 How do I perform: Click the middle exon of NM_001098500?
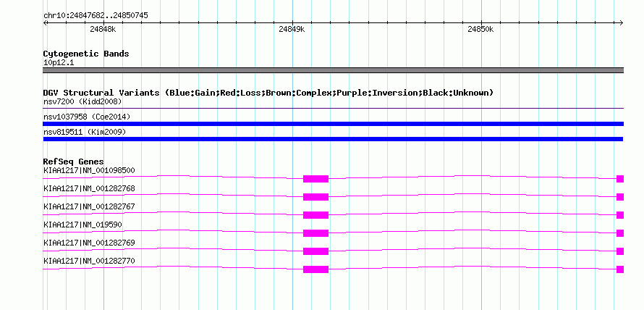[315, 179]
